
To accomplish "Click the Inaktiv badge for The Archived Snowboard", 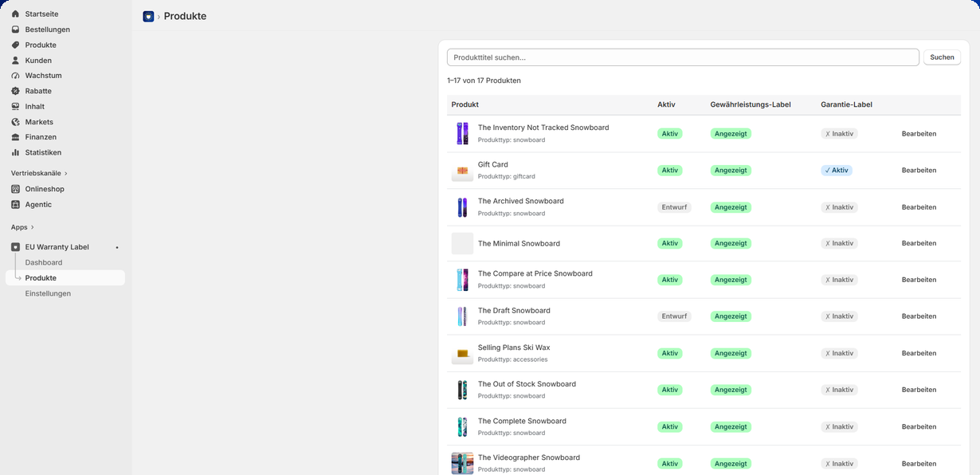I will (839, 207).
